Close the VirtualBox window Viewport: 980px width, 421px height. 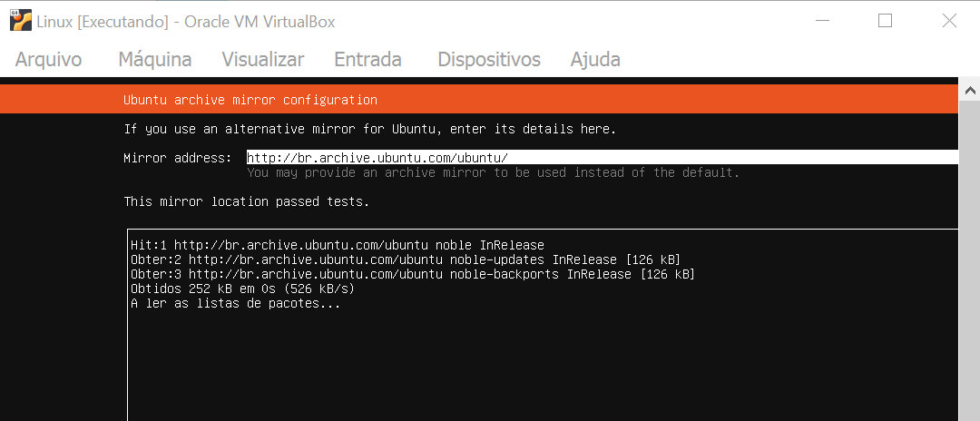click(x=949, y=21)
